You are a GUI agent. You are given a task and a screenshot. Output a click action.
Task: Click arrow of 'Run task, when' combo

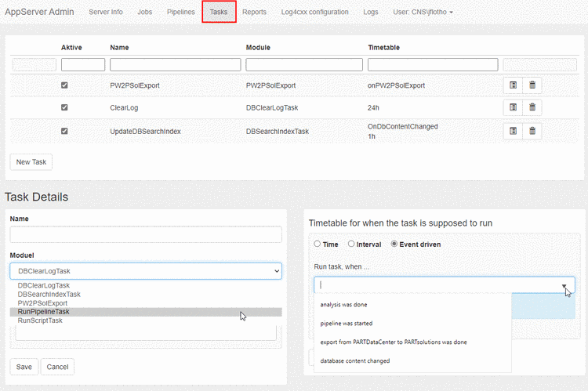coord(564,285)
